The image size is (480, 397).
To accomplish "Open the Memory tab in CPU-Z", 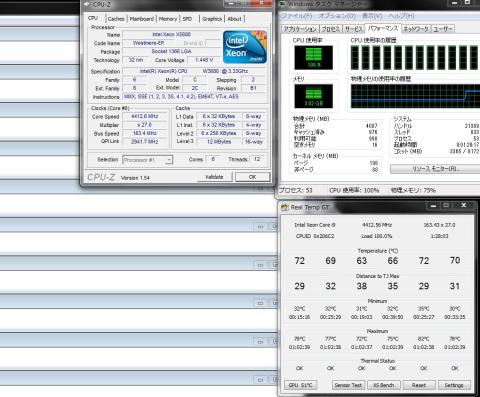I will click(168, 19).
